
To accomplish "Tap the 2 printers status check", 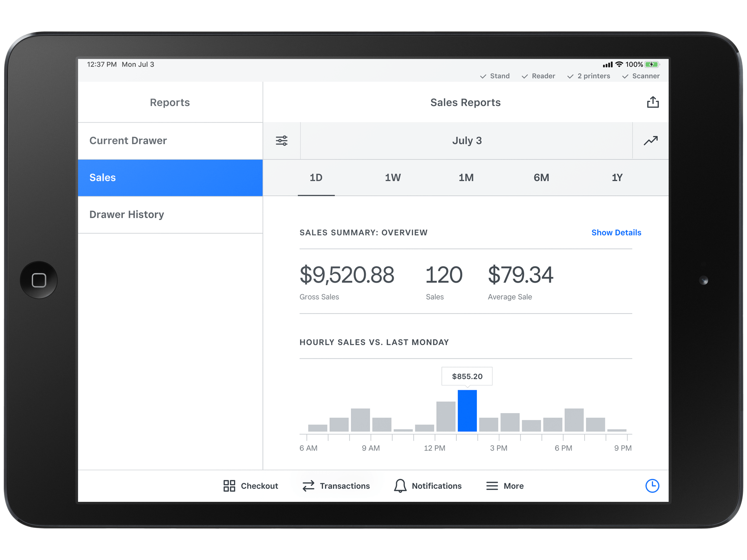I will click(571, 76).
